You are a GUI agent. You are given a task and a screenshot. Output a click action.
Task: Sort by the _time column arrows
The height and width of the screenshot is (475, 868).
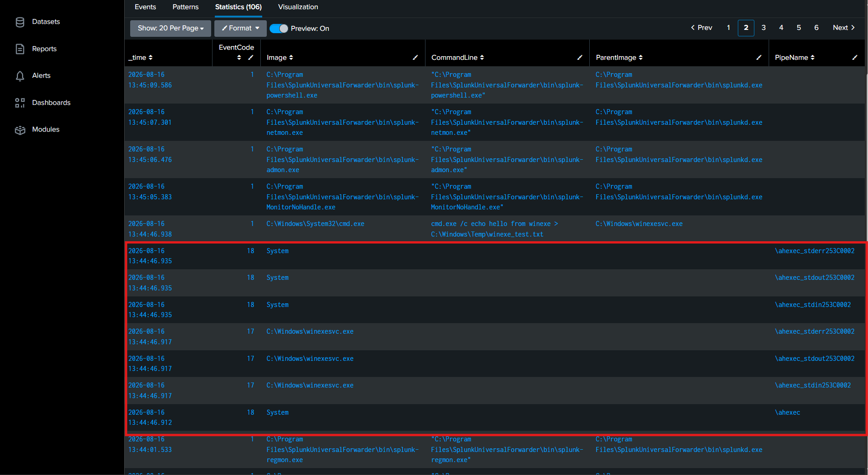(x=150, y=58)
